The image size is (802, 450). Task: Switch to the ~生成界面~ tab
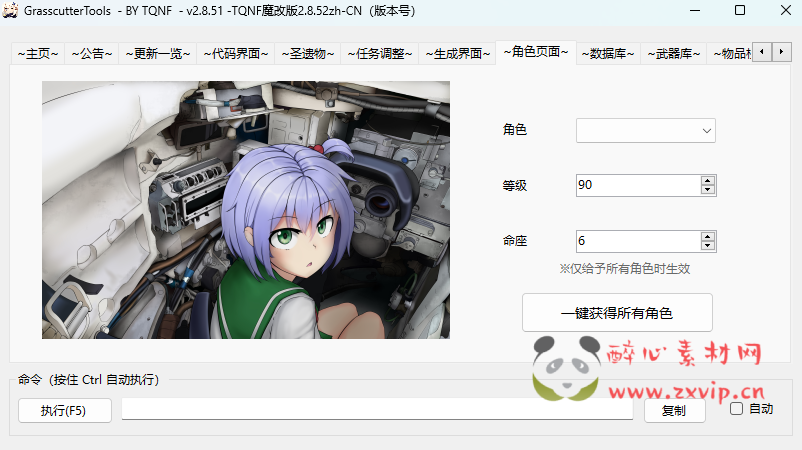(457, 54)
